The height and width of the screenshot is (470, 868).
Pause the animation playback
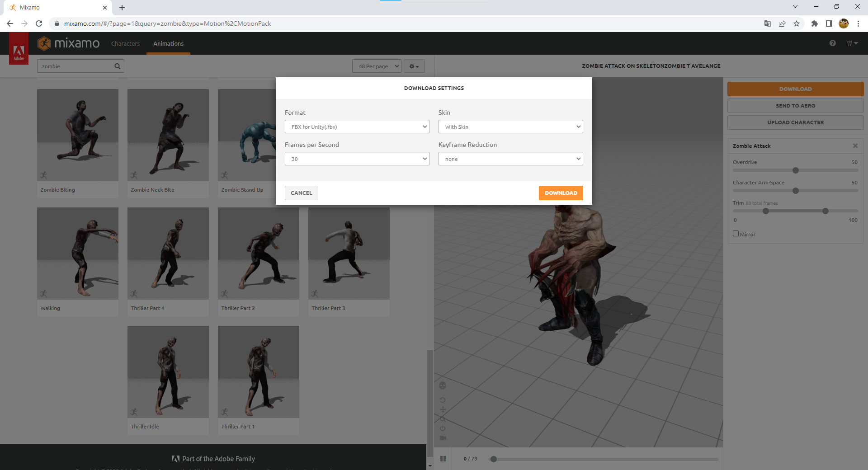click(x=443, y=459)
